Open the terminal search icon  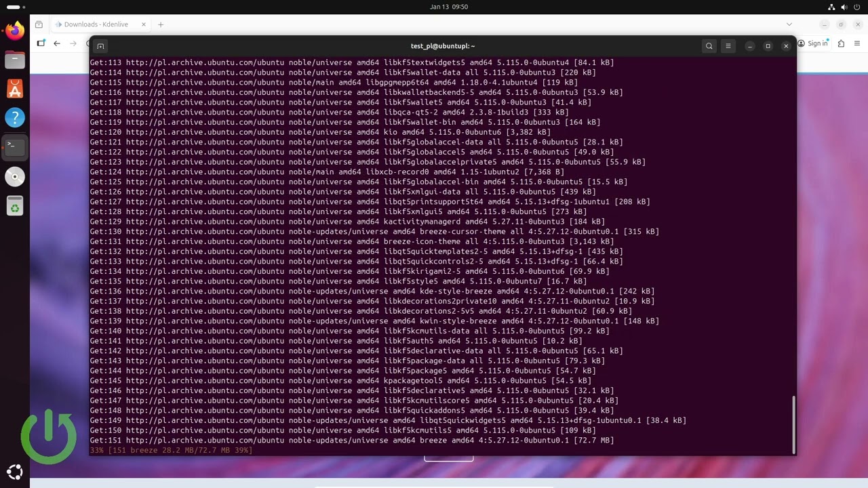tap(709, 46)
